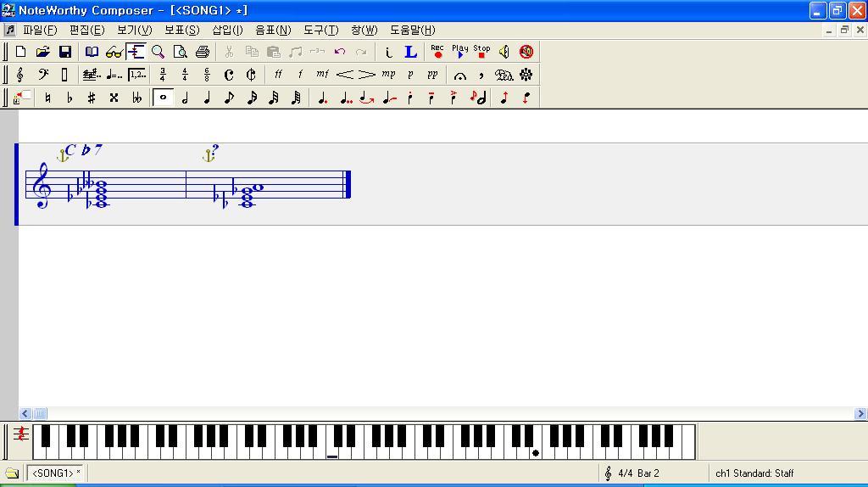This screenshot has height=487, width=868.
Task: Click the print icon in toolbar
Action: tap(203, 52)
